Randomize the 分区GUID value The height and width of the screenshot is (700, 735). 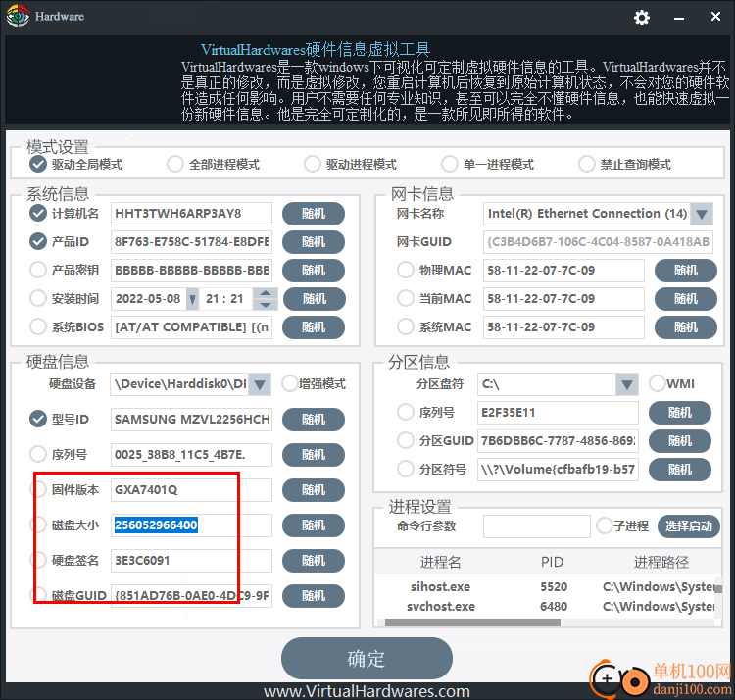tap(680, 441)
